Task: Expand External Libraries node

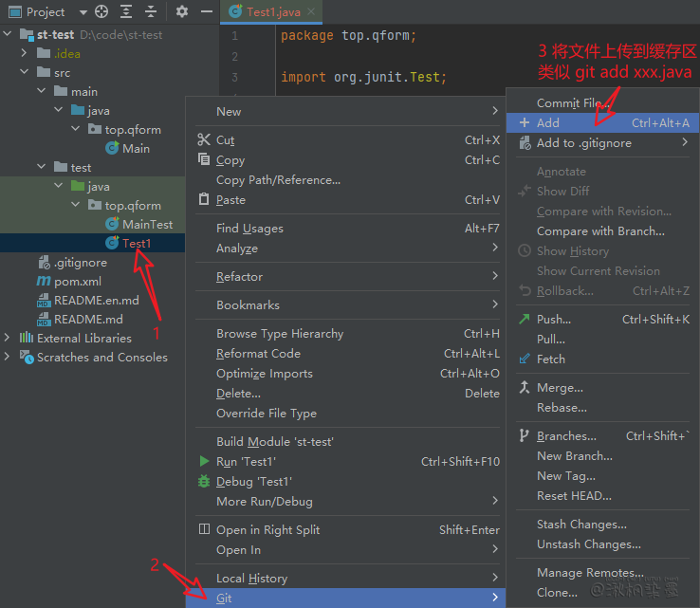Action: point(9,338)
